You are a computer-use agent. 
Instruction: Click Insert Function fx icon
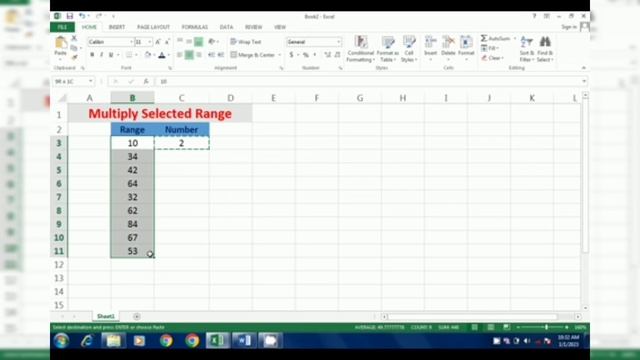[146, 81]
